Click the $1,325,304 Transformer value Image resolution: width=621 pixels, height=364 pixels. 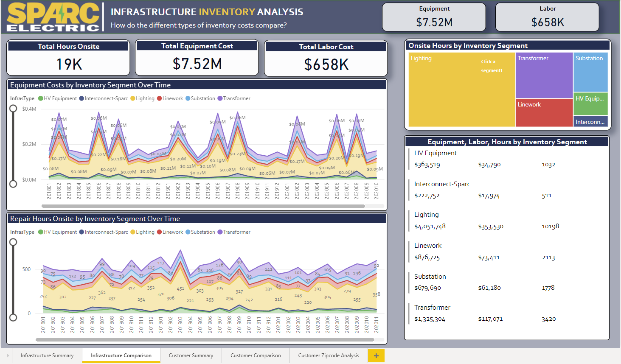click(430, 319)
